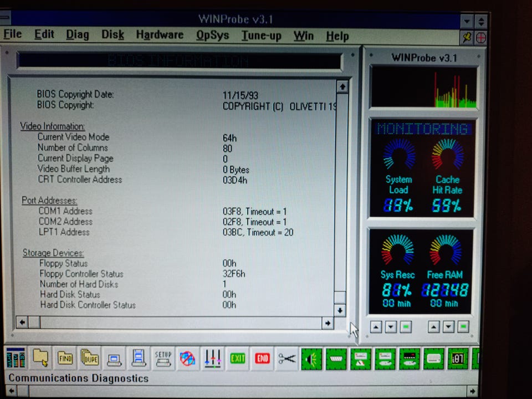The height and width of the screenshot is (399, 532).
Task: Click BIOS info horizontal scrollbar right arrow
Action: tap(328, 323)
